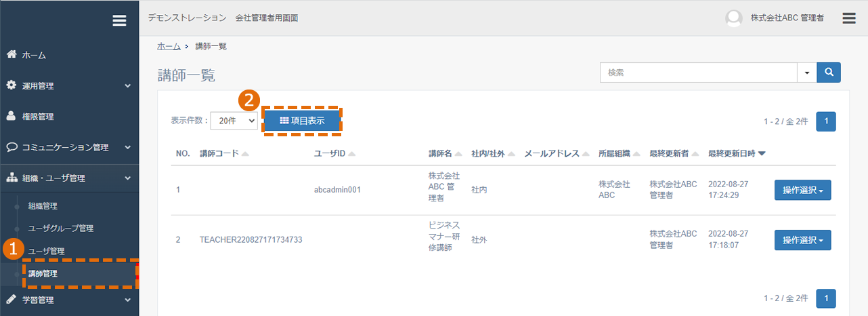Expand the コミュニケーション管理 chevron

pos(127,147)
